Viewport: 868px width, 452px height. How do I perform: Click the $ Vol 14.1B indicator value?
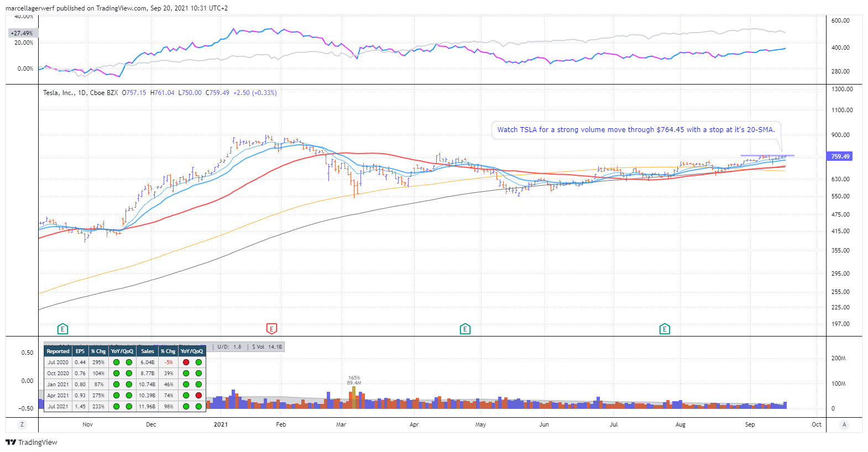click(x=267, y=347)
